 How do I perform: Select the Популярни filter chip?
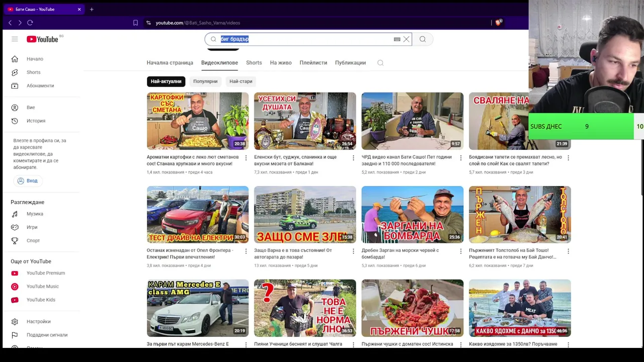pos(205,81)
